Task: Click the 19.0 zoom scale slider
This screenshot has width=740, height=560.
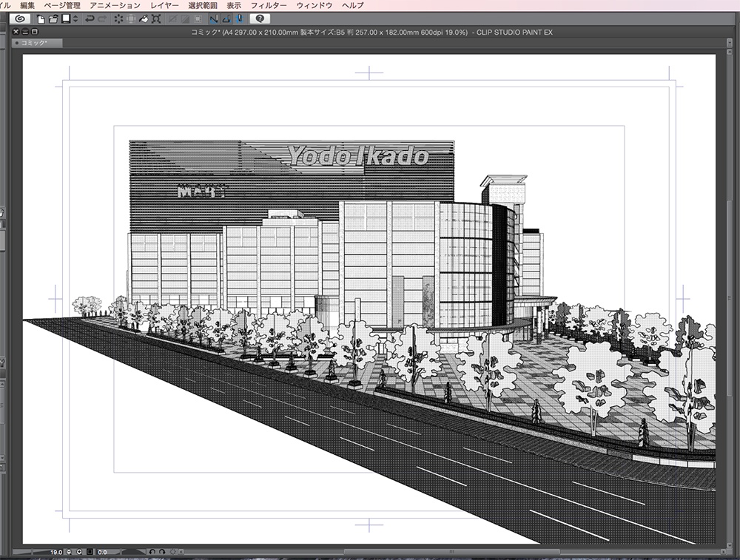Action: tap(38, 552)
